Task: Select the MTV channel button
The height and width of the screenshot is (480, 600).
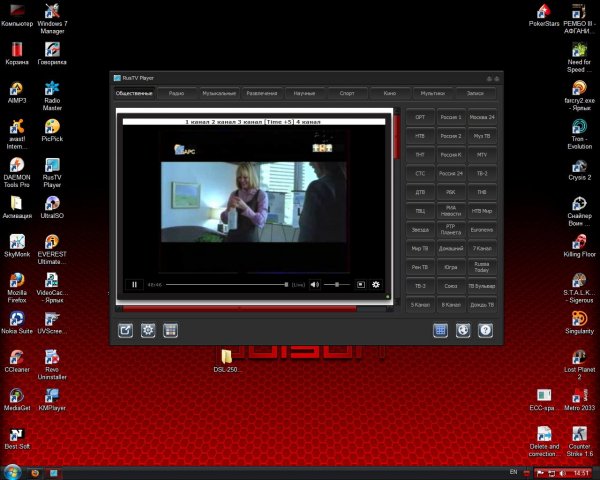Action: tap(482, 155)
